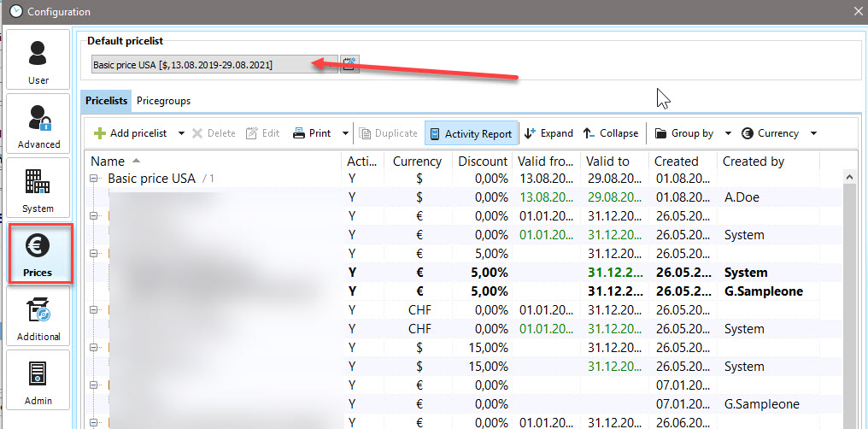Click the default pricelist picker icon
This screenshot has width=868, height=429.
click(349, 64)
